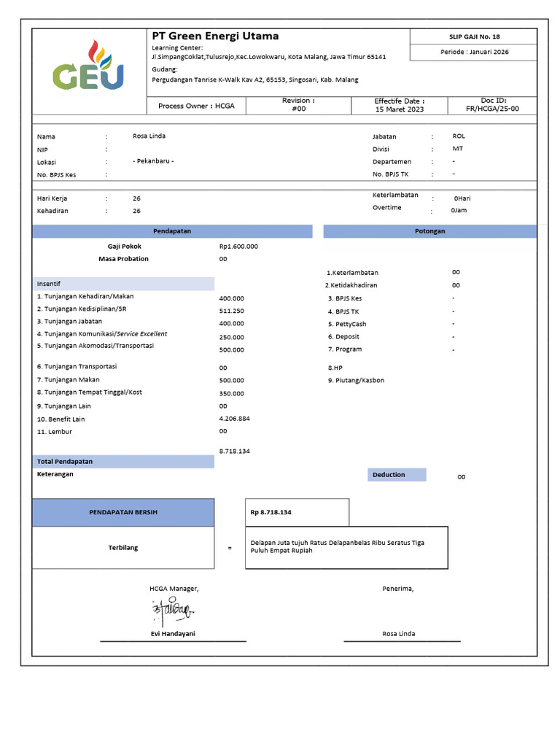The image size is (560, 747).
Task: Select the Benefit Lain value 4.206.884
Action: 234,418
